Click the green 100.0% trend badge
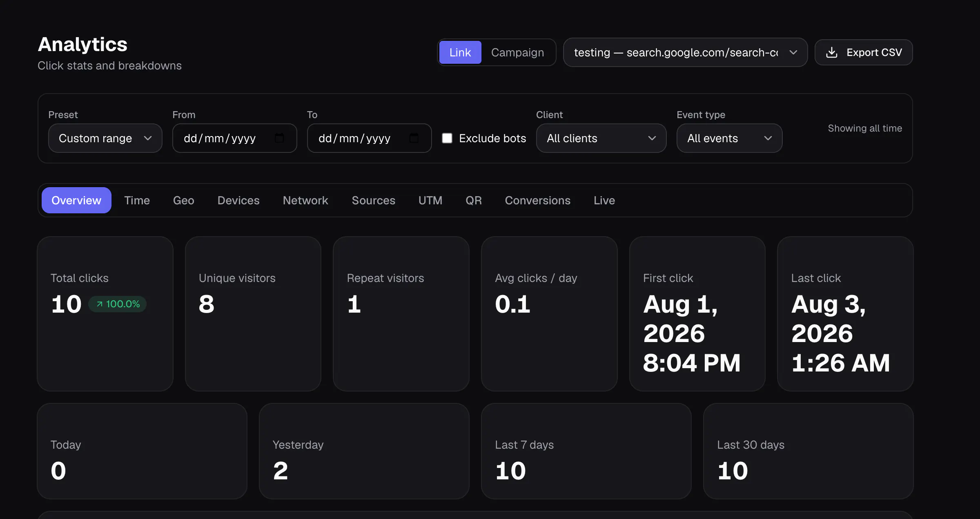Image resolution: width=980 pixels, height=519 pixels. (x=118, y=304)
